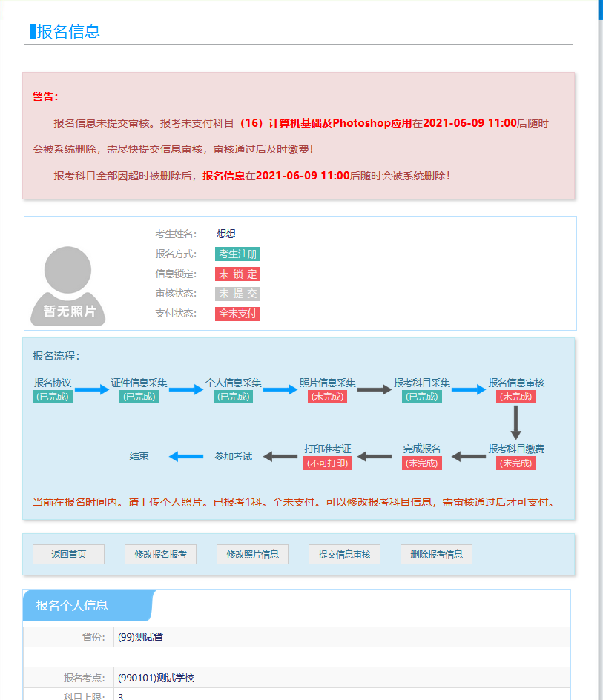The height and width of the screenshot is (700, 603).
Task: Open 修改报名报考 to edit registration
Action: pos(160,555)
